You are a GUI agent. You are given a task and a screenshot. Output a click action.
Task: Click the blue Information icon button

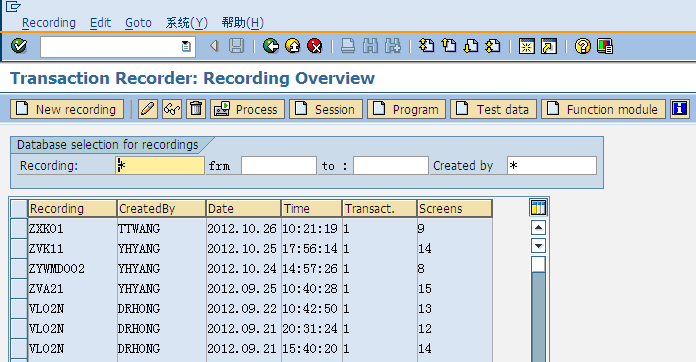[x=680, y=109]
